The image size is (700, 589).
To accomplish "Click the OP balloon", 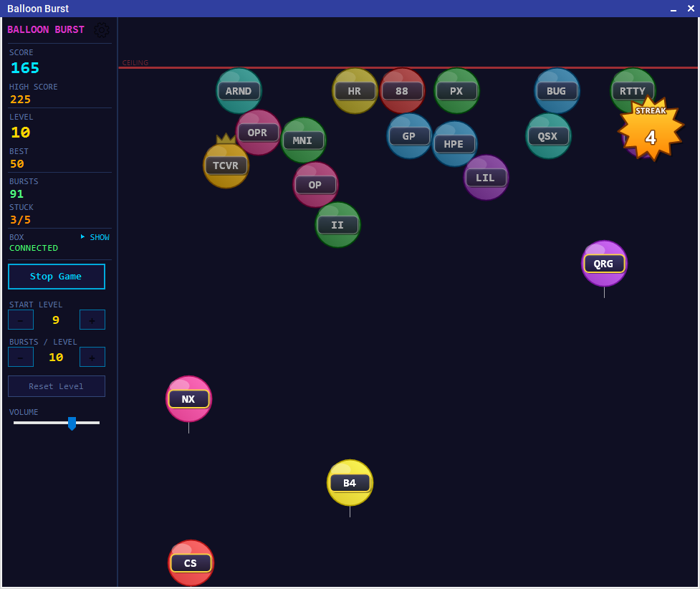I will pyautogui.click(x=315, y=185).
